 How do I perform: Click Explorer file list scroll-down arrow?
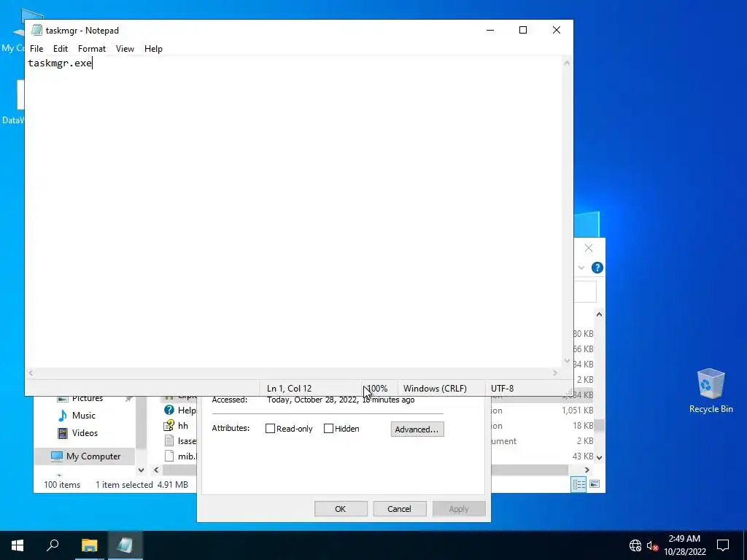tap(600, 457)
